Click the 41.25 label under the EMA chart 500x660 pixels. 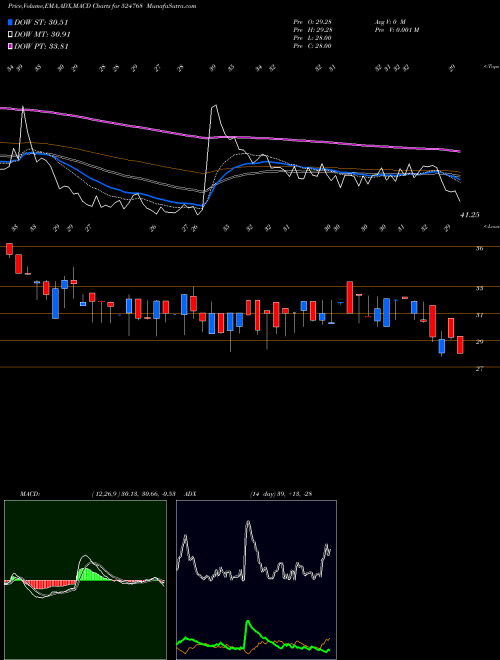click(470, 215)
